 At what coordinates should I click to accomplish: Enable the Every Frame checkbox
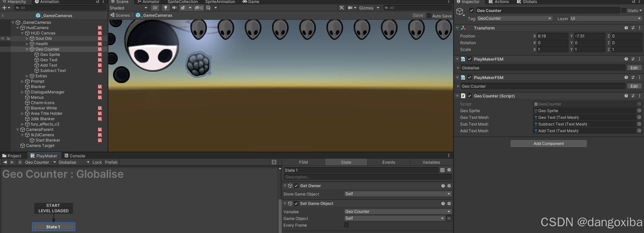click(346, 225)
